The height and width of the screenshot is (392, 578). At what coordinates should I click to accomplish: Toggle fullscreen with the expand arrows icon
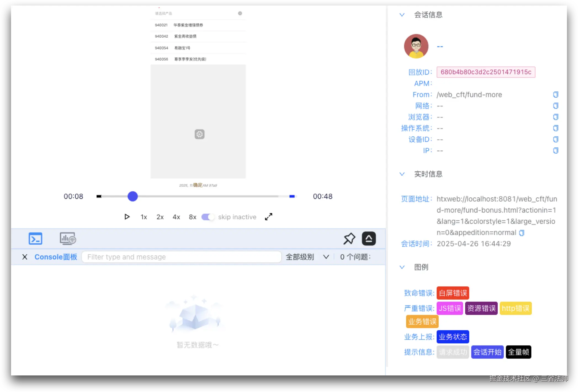pyautogui.click(x=269, y=217)
